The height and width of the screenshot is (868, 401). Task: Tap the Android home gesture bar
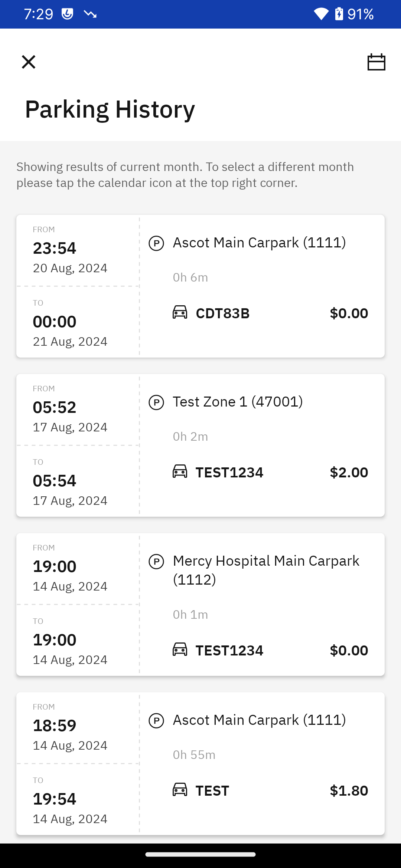click(200, 855)
